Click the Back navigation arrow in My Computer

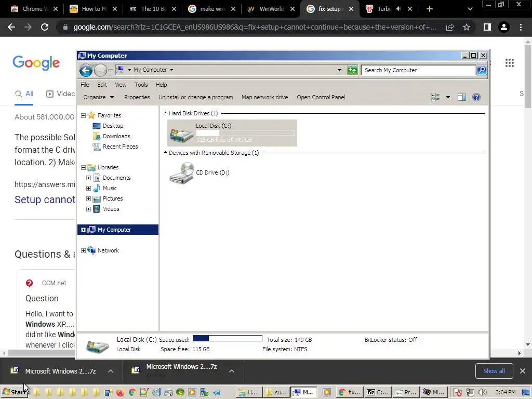point(86,70)
